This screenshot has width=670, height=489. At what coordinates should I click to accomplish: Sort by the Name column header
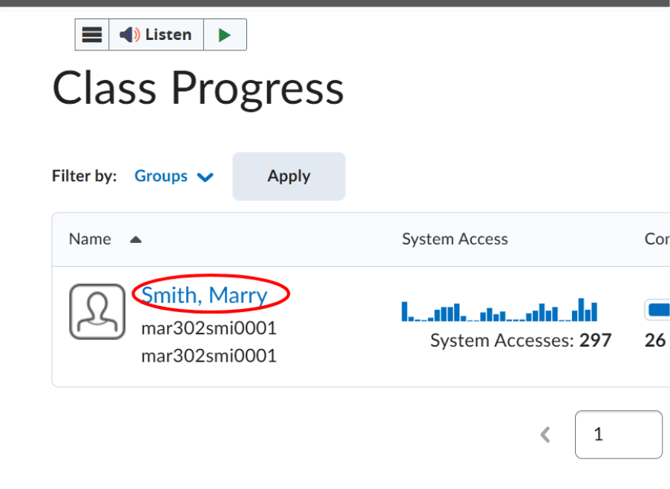90,239
